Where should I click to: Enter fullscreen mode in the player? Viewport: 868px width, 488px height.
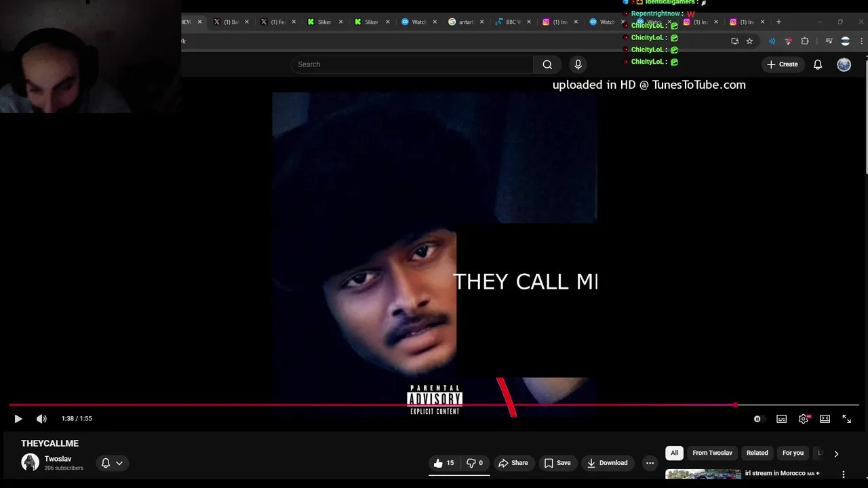(846, 419)
